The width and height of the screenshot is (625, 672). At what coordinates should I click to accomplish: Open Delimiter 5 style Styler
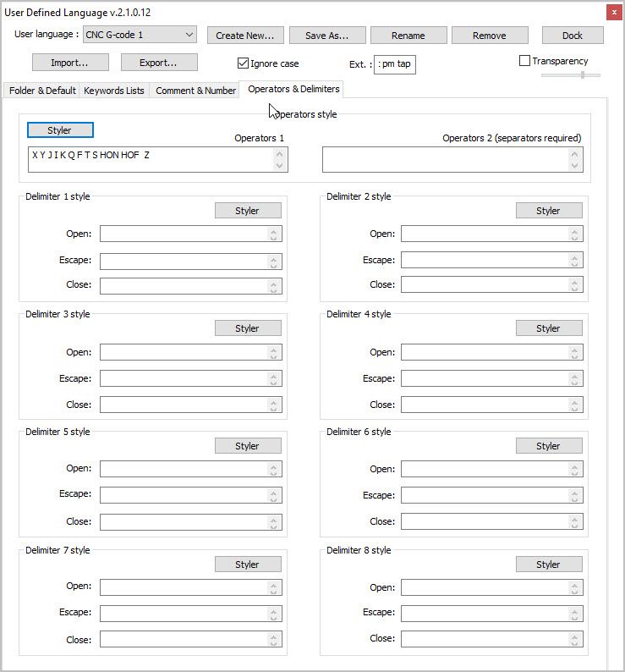tap(248, 446)
